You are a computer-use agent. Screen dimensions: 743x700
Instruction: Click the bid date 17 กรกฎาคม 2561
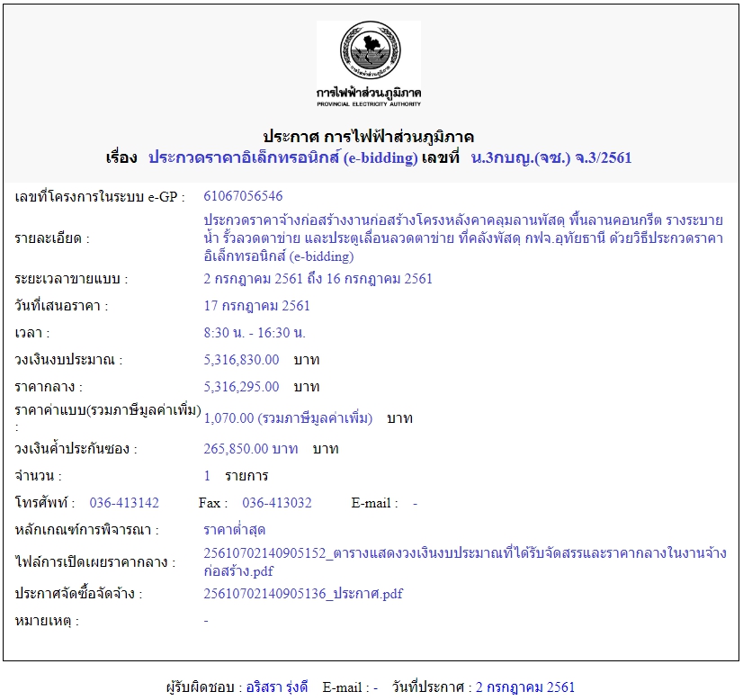pos(257,306)
